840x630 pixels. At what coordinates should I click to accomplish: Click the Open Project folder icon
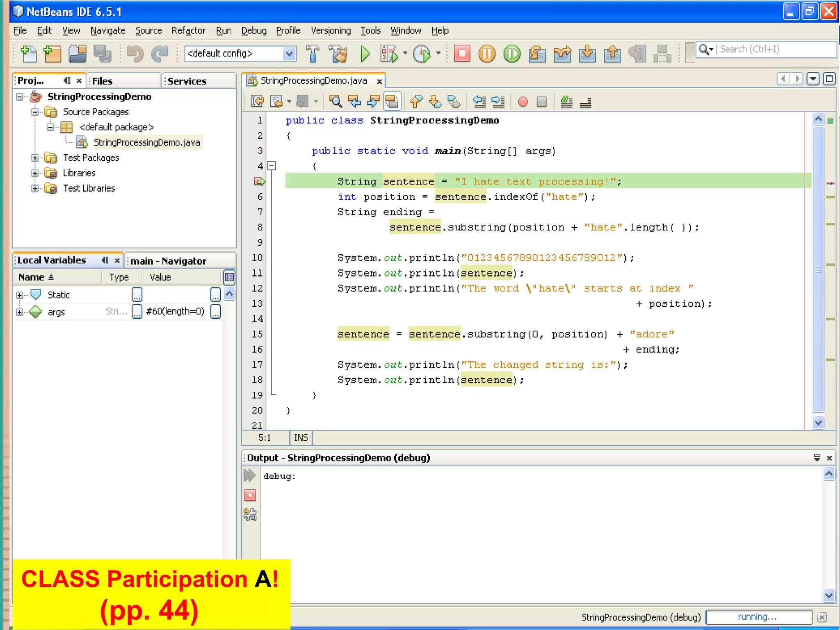(78, 54)
